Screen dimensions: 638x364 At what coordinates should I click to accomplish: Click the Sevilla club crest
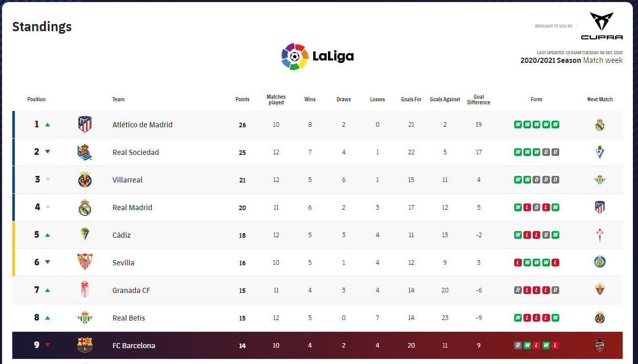85,262
